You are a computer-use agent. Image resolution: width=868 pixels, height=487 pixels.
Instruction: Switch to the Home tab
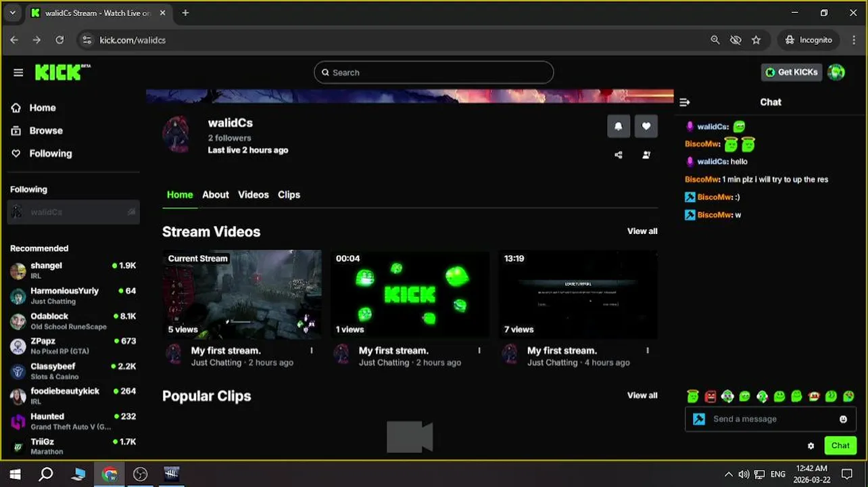[x=180, y=195]
